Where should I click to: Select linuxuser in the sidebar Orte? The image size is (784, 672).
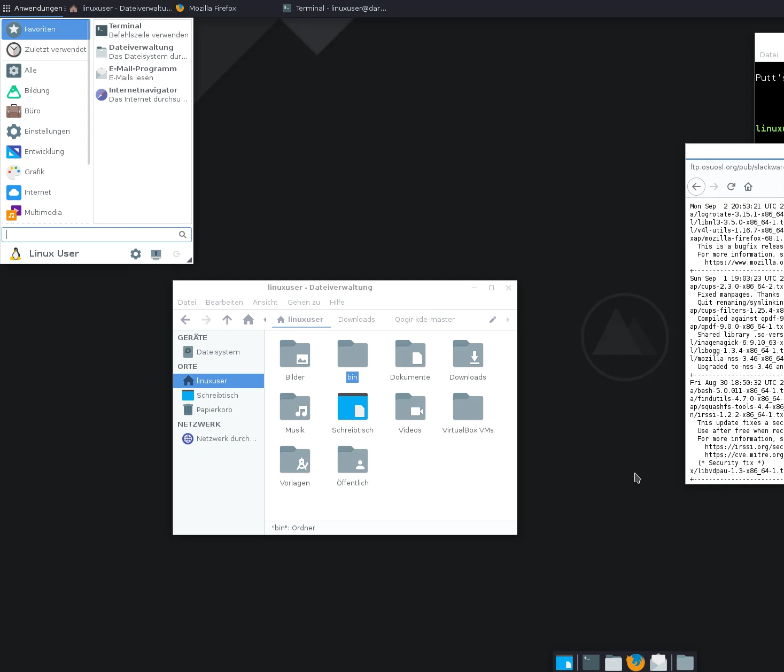pos(219,381)
